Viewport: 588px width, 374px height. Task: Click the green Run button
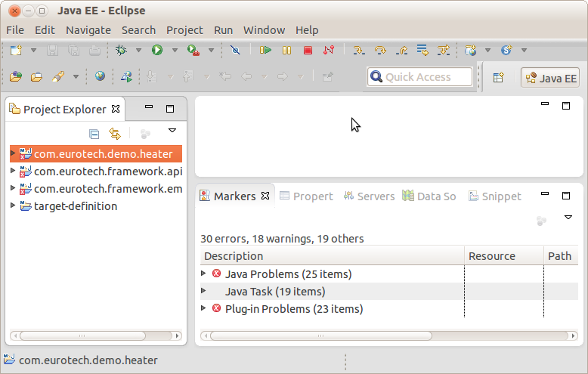tap(157, 50)
